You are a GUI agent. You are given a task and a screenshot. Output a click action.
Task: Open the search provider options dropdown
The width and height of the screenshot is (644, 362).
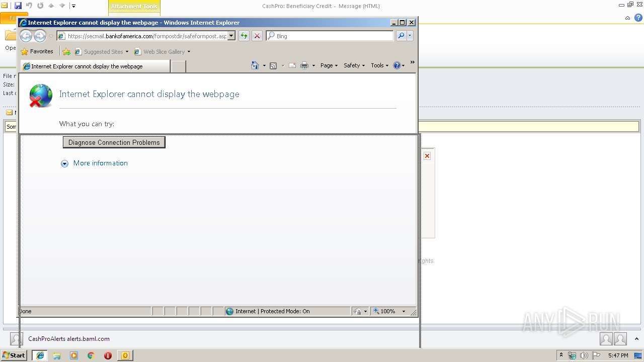pyautogui.click(x=410, y=36)
